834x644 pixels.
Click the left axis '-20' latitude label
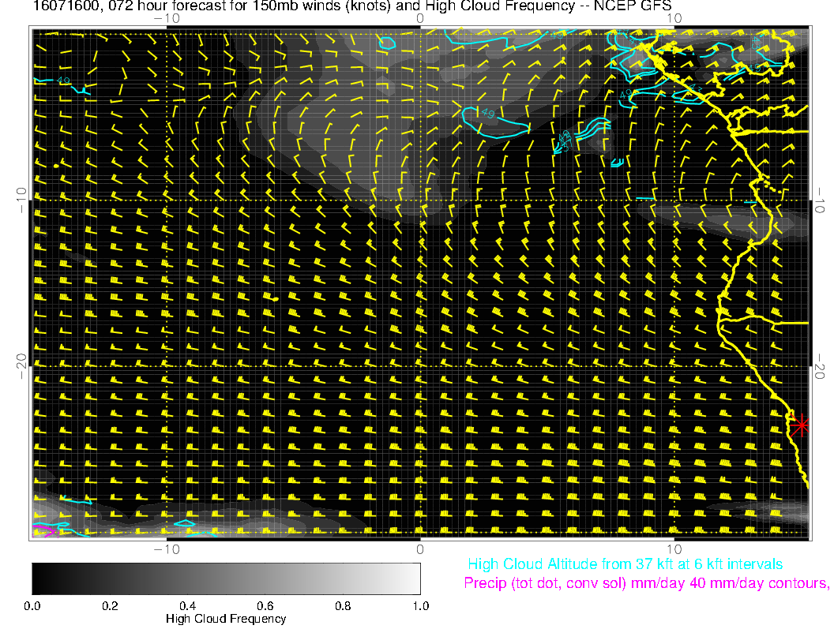21,366
